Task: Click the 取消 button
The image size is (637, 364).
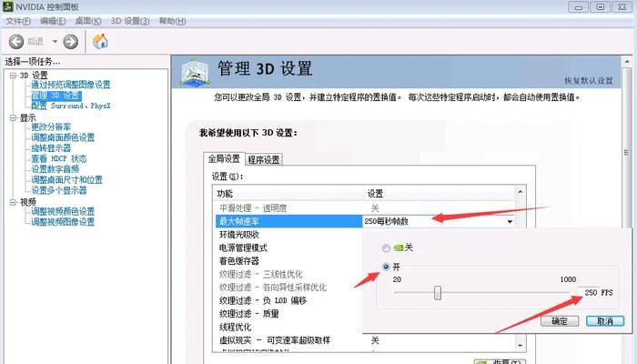Action: 605,321
